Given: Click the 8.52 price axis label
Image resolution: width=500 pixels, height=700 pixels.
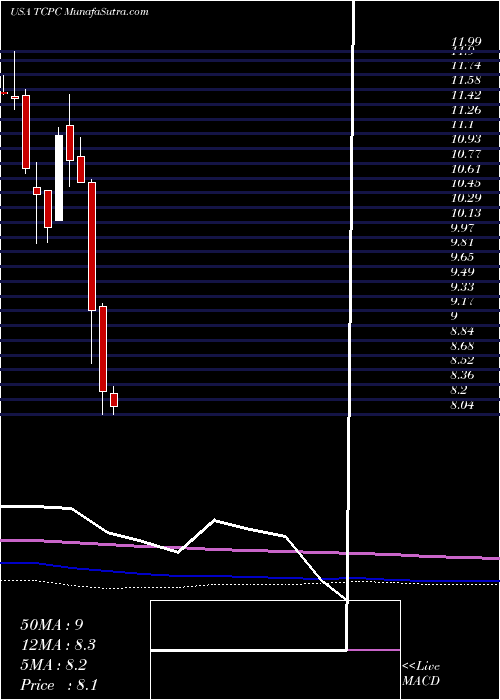Looking at the screenshot, I should (x=462, y=360).
